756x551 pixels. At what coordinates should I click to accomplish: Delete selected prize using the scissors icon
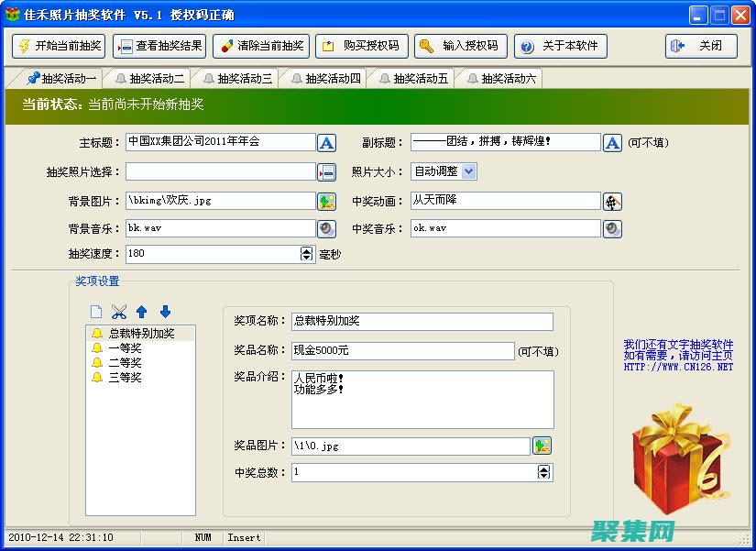tap(119, 311)
